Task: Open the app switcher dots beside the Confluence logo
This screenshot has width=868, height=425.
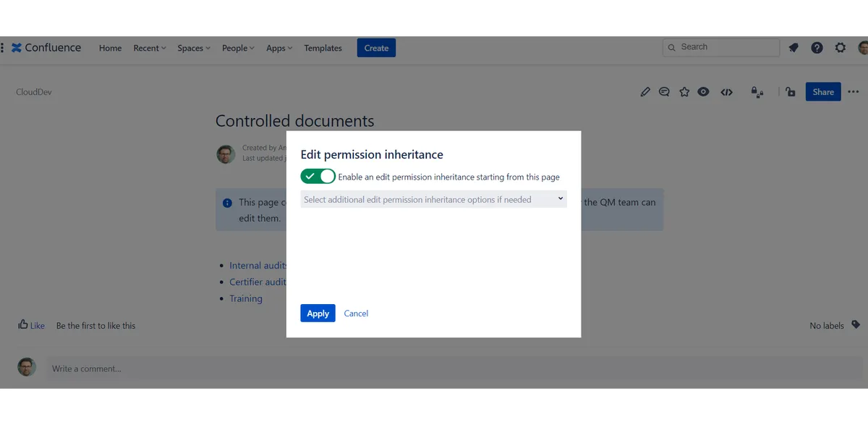Action: coord(2,48)
